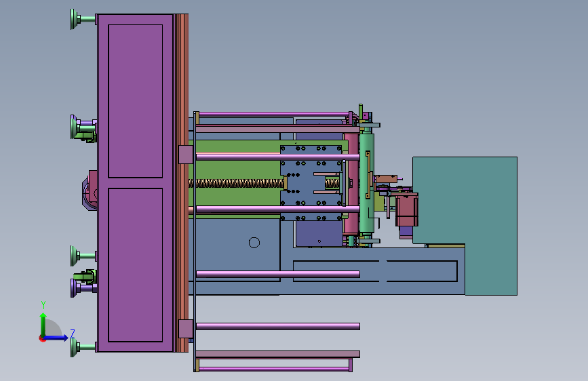Select the bottommost green leveling foot on the cabinet
Image resolution: width=588 pixels, height=381 pixels.
[x=83, y=347]
